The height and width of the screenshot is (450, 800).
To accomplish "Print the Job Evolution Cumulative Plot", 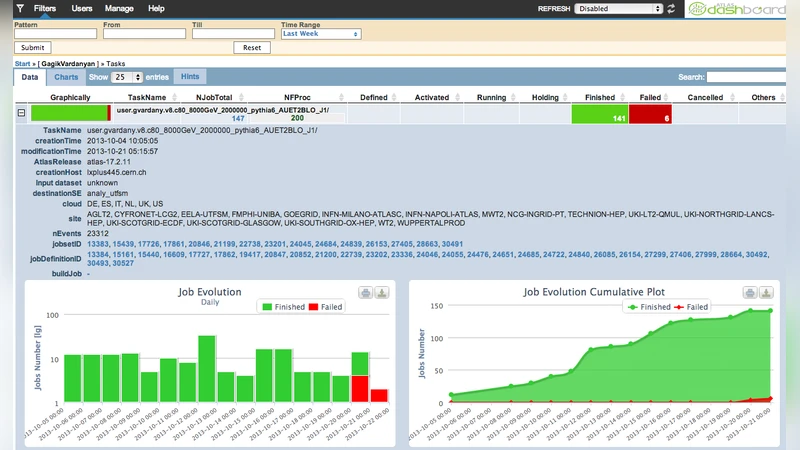I will click(750, 293).
